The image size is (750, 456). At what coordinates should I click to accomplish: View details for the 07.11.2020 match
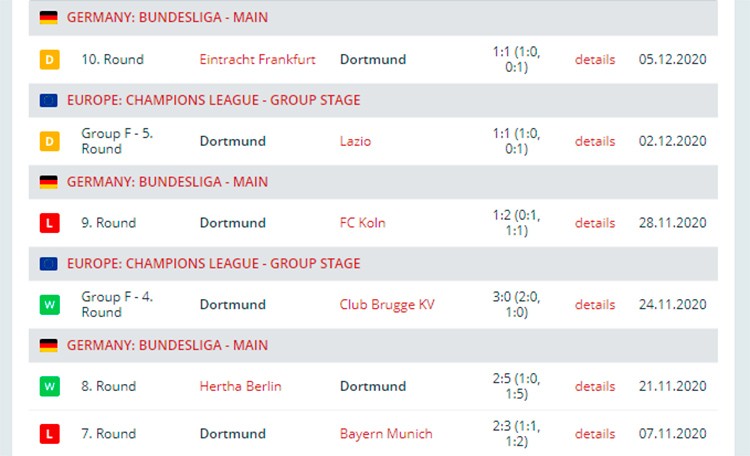coord(595,434)
